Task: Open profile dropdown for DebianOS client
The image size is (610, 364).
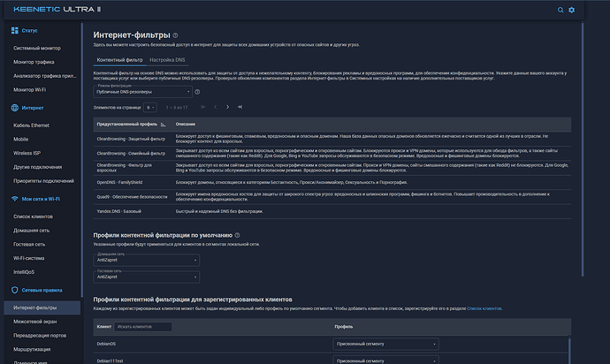Action: 386,344
